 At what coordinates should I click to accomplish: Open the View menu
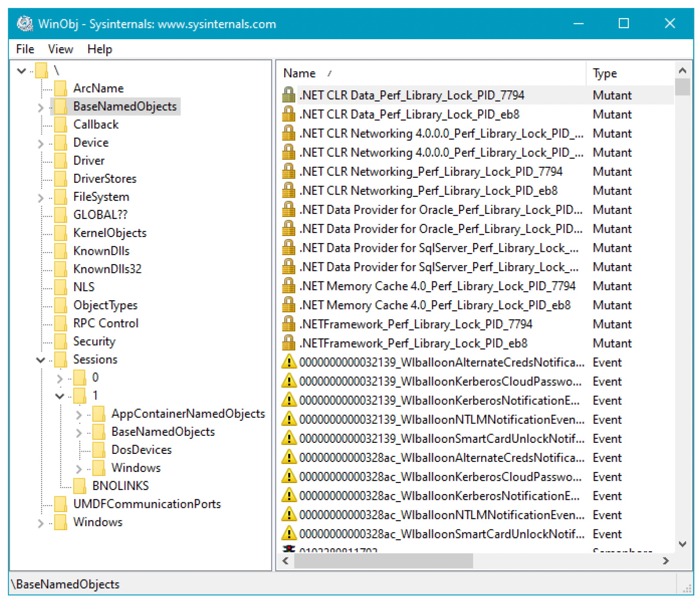coord(60,49)
